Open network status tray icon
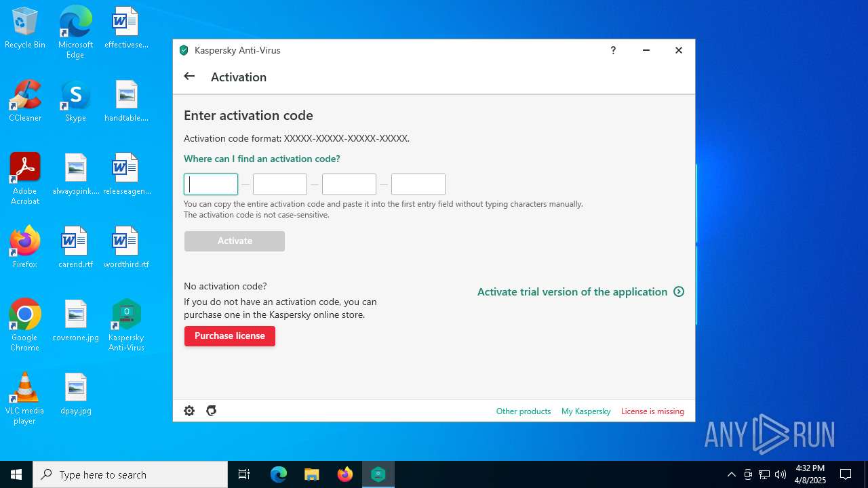This screenshot has width=868, height=488. coord(764,474)
